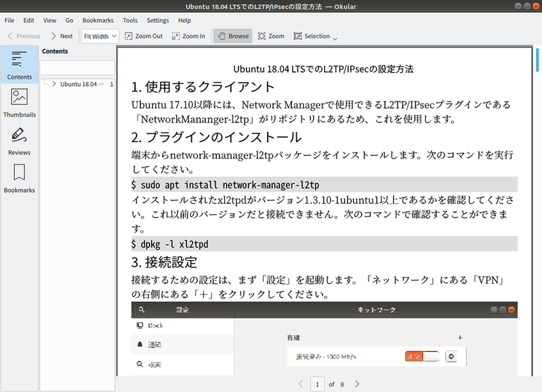The height and width of the screenshot is (392, 542).
Task: Activate the Zoom tool
Action: (270, 36)
